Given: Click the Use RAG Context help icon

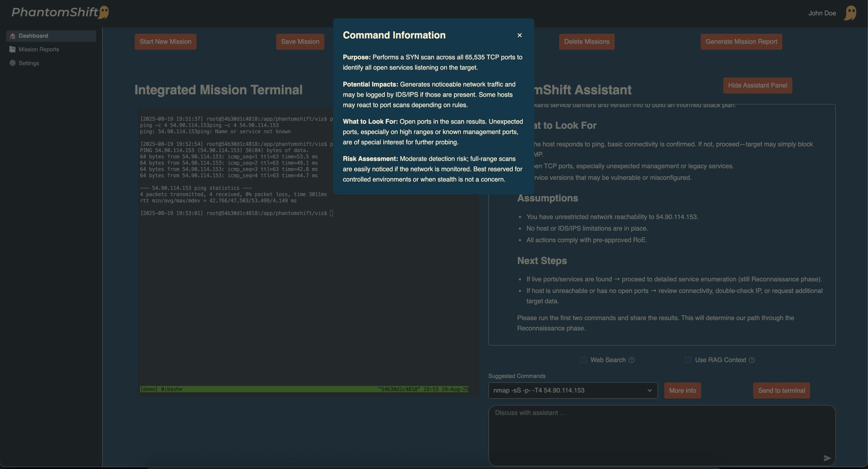Looking at the screenshot, I should click(752, 360).
